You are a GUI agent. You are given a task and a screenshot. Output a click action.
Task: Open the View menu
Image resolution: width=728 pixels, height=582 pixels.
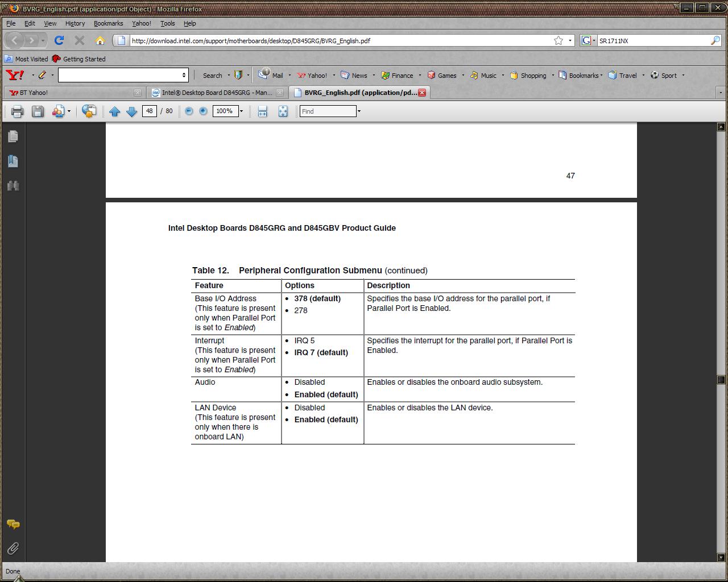coord(50,23)
